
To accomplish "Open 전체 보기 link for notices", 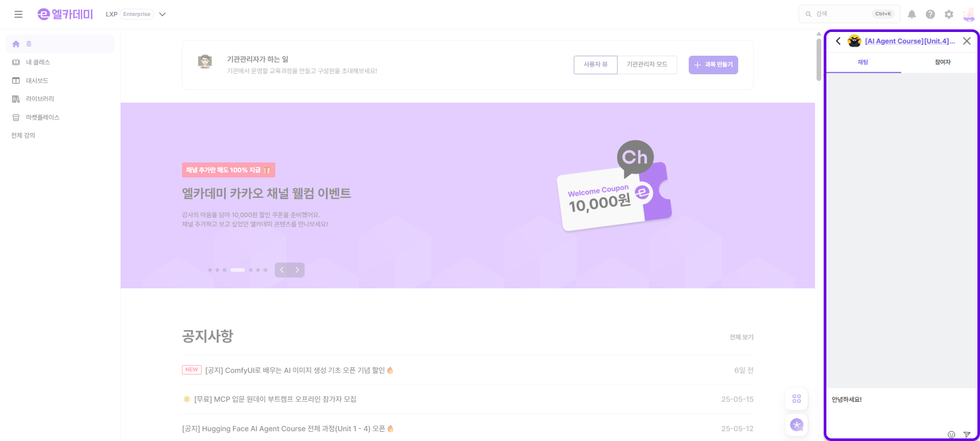I will pos(741,337).
